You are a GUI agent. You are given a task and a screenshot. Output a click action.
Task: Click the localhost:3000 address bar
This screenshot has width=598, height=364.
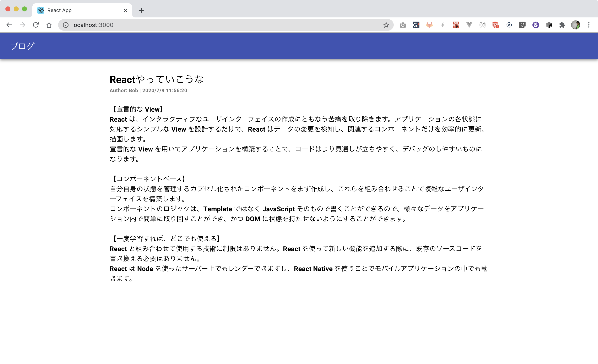click(x=218, y=25)
